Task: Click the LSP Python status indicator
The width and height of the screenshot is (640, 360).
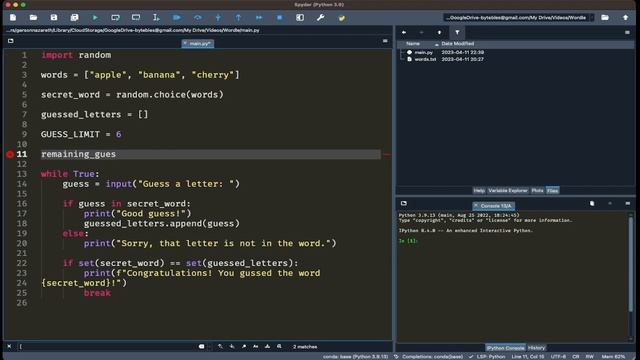Action: [x=487, y=357]
